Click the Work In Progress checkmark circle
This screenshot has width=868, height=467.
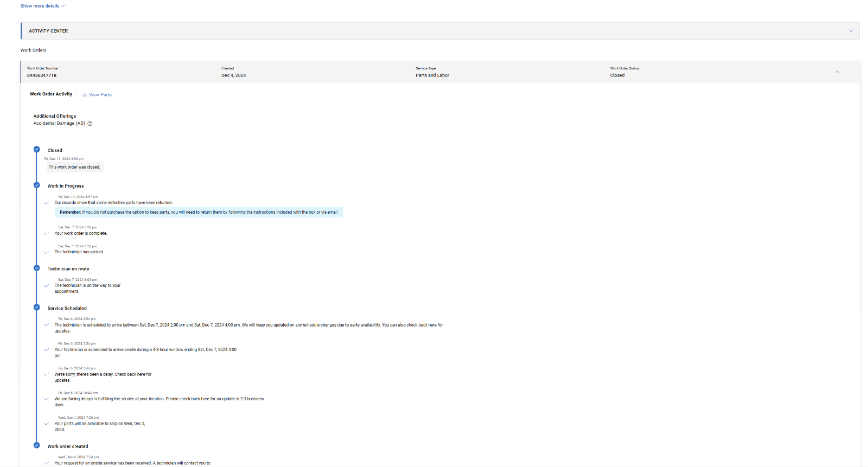tap(36, 185)
